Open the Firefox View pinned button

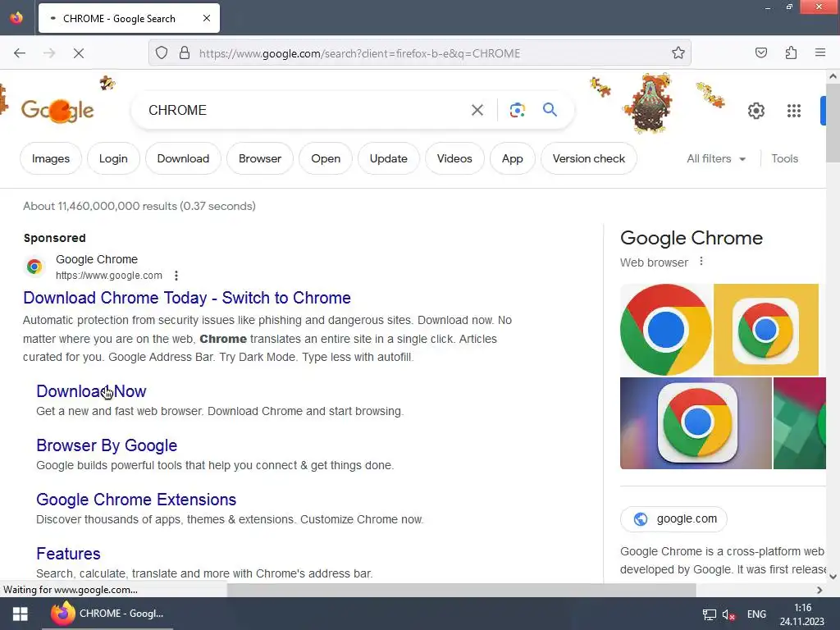16,18
